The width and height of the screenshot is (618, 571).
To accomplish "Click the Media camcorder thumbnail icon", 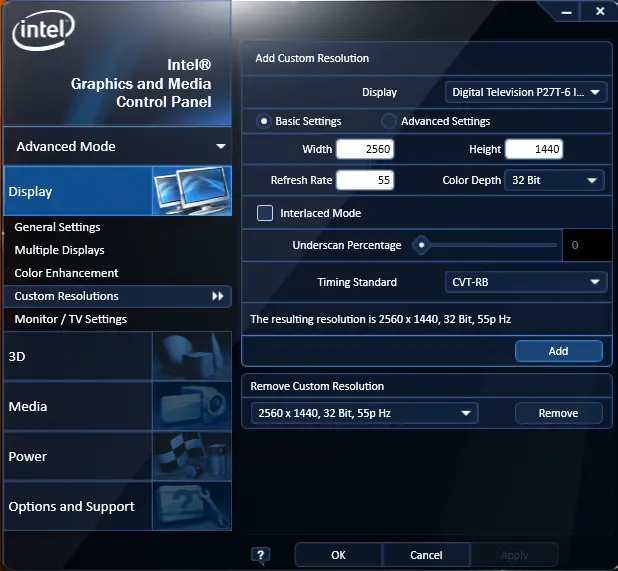I will pyautogui.click(x=192, y=406).
